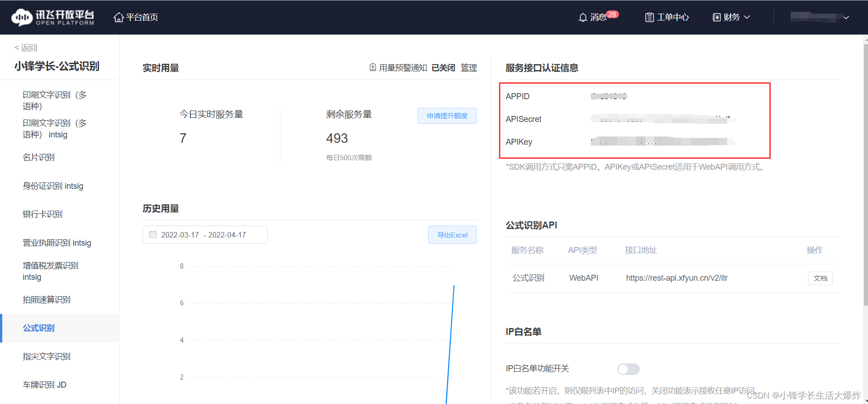Click today's service count 7
This screenshot has width=868, height=404.
pos(183,138)
